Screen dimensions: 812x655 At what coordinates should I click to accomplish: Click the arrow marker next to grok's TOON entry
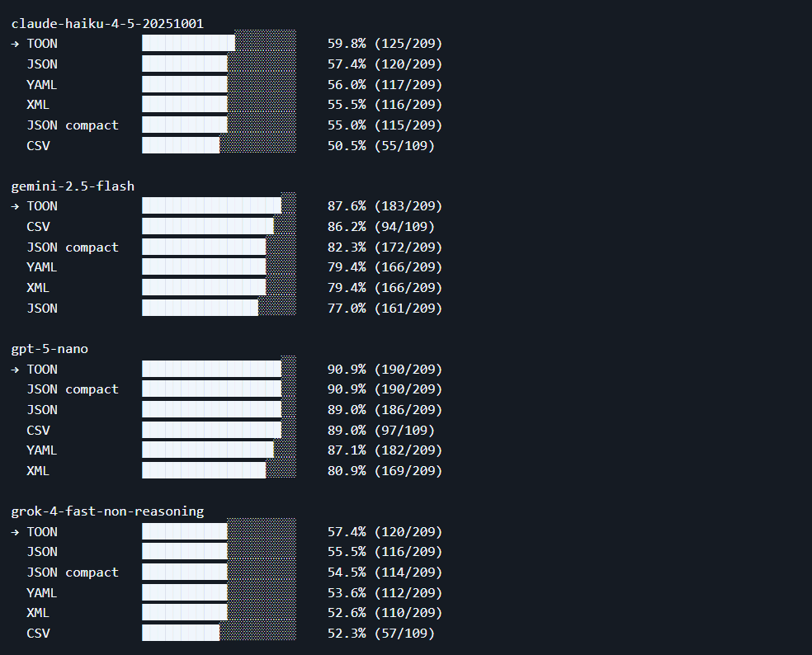pos(13,531)
